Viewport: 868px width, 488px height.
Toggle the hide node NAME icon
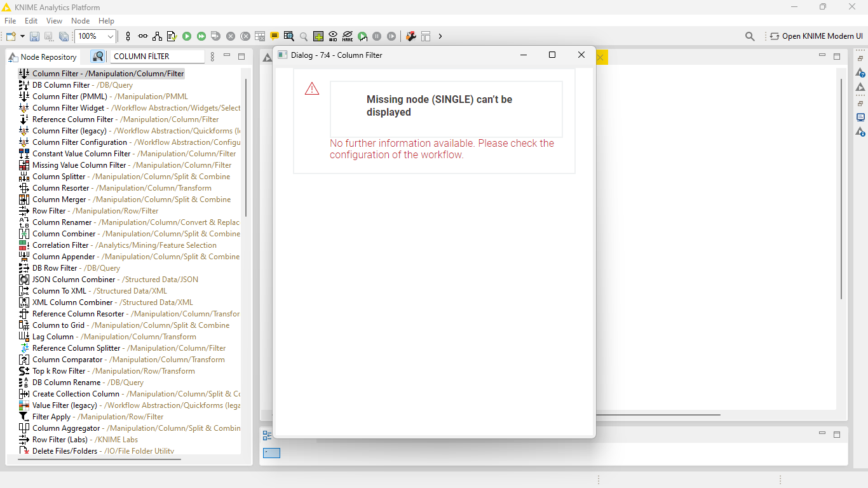point(348,36)
